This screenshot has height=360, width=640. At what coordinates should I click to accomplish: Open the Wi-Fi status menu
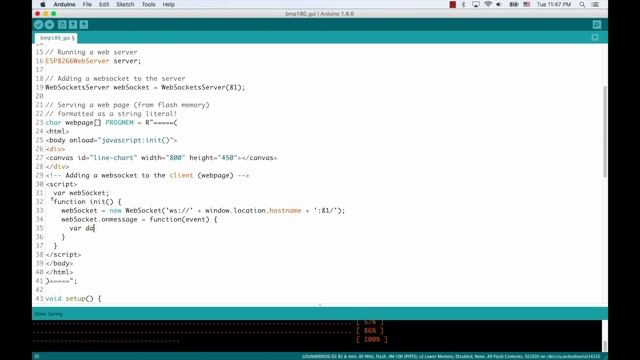488,4
